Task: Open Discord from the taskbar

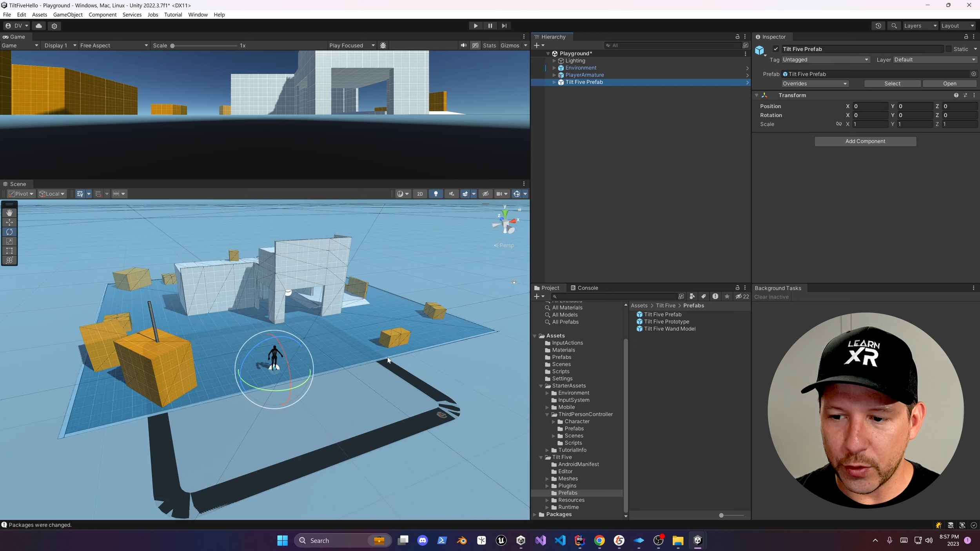Action: point(423,540)
